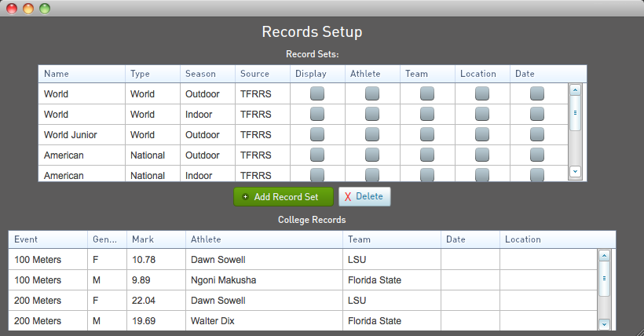
Task: Check Location for American Outdoor row
Action: 482,155
